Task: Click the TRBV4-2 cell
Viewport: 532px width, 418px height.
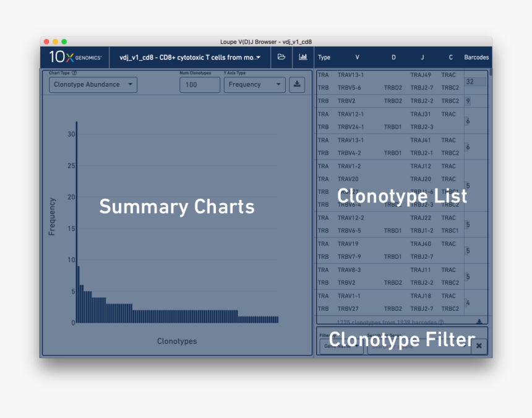Action: click(x=349, y=153)
